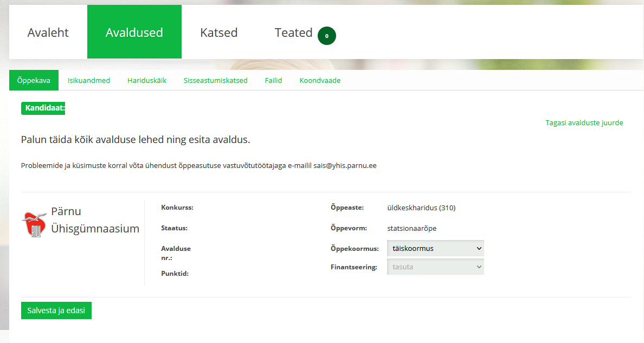The height and width of the screenshot is (343, 644).
Task: Open the Õppekoormus dropdown
Action: tap(435, 249)
